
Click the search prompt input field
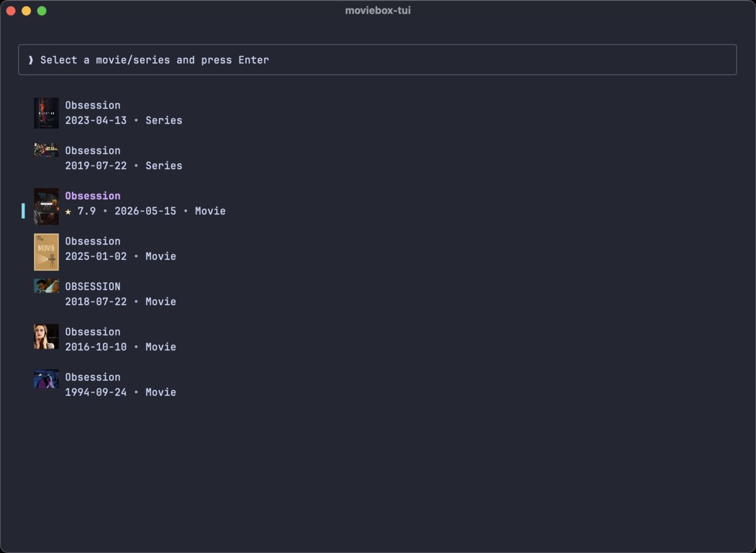[377, 60]
